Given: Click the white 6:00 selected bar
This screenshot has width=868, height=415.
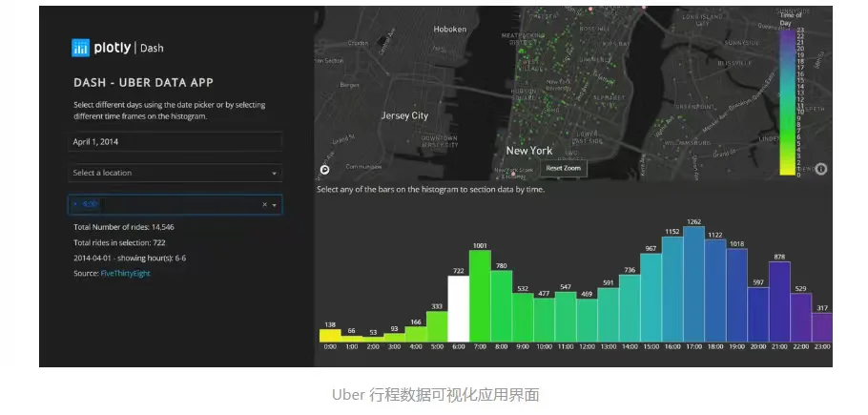Looking at the screenshot, I should 459,309.
